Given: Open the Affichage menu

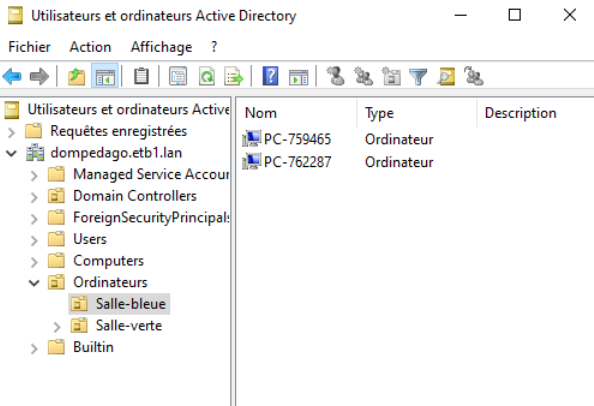Looking at the screenshot, I should [x=161, y=47].
